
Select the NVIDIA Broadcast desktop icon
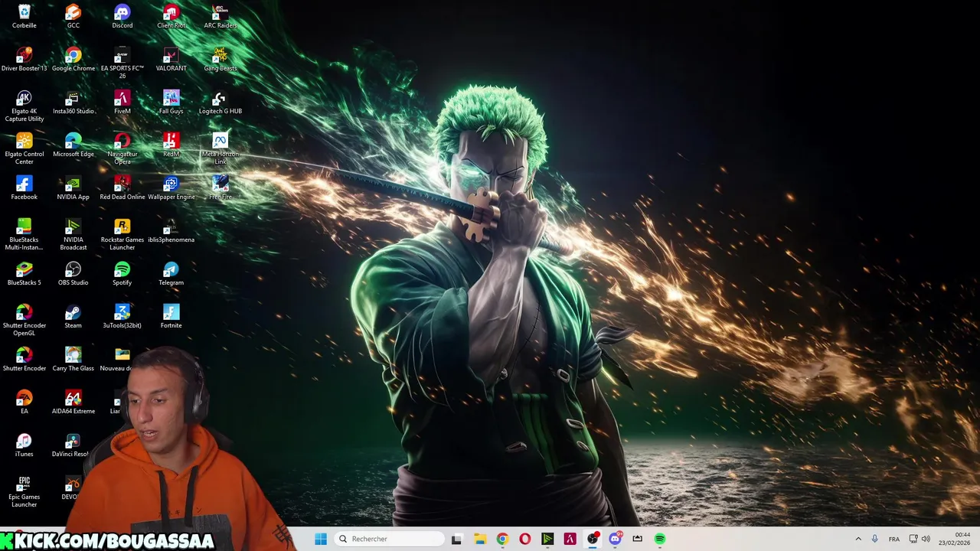click(x=73, y=235)
